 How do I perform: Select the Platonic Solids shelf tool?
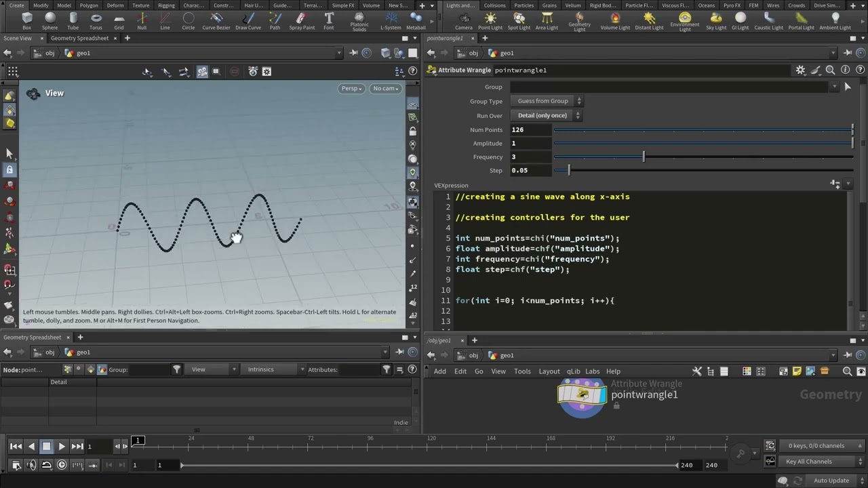point(359,22)
